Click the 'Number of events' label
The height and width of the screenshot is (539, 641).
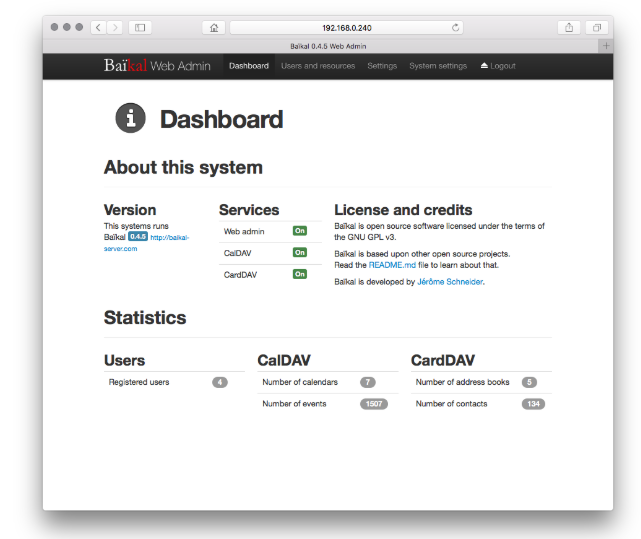(294, 404)
